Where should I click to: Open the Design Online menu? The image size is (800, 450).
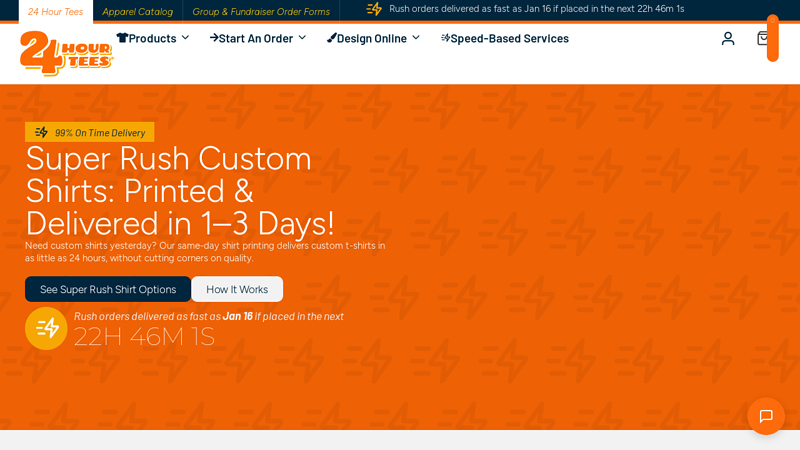pos(373,38)
